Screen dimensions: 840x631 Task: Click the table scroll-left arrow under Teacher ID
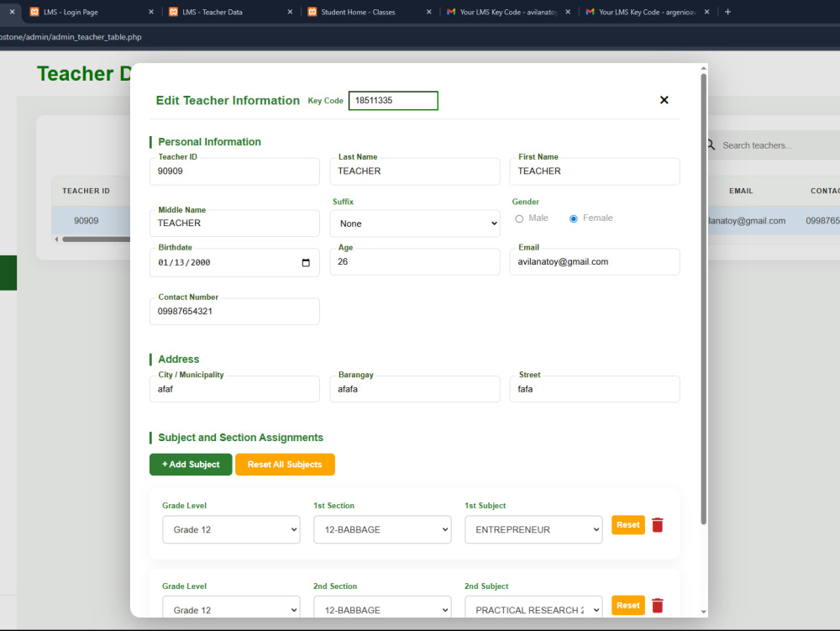tap(57, 239)
